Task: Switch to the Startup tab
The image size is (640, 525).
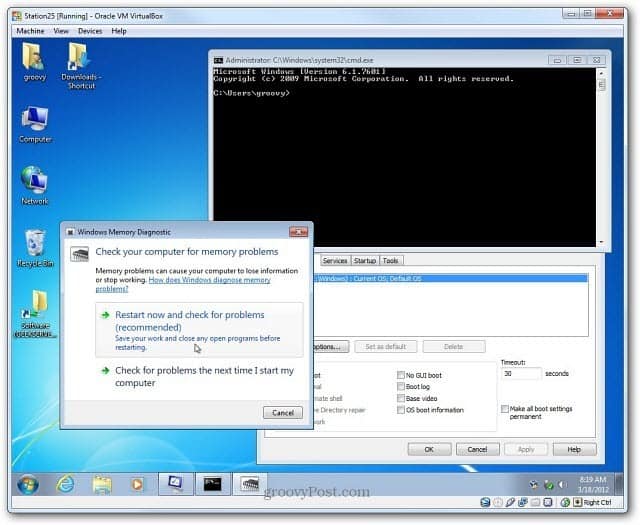Action: (x=364, y=260)
